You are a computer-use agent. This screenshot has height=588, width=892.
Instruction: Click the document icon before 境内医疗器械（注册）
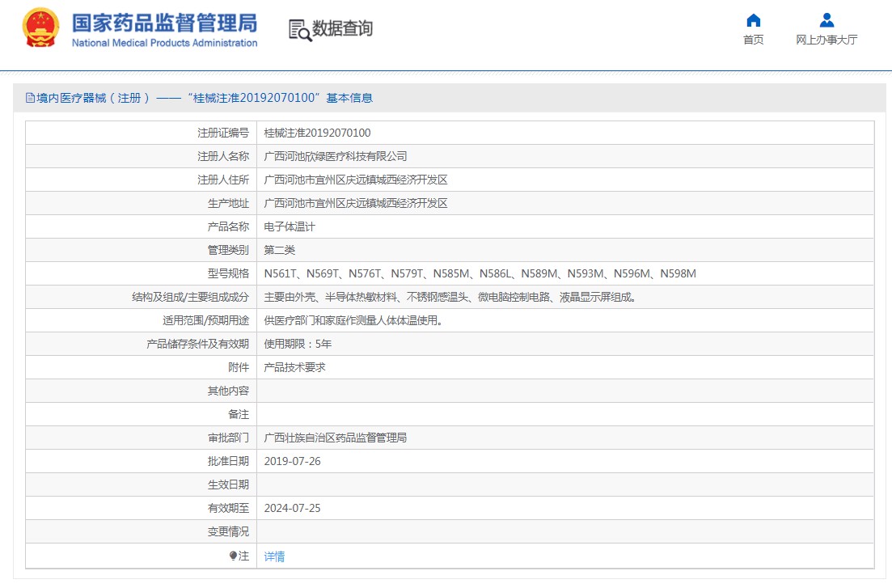click(28, 96)
